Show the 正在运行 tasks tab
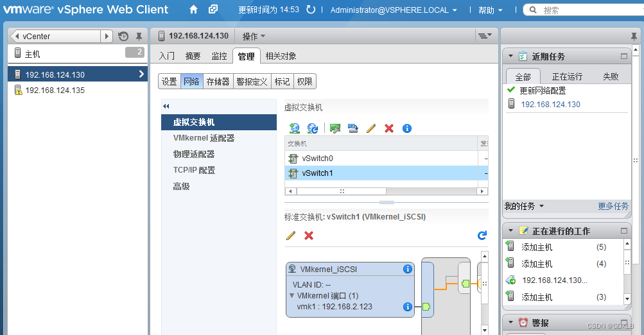Screen dimensions: 644x335 (x=567, y=76)
